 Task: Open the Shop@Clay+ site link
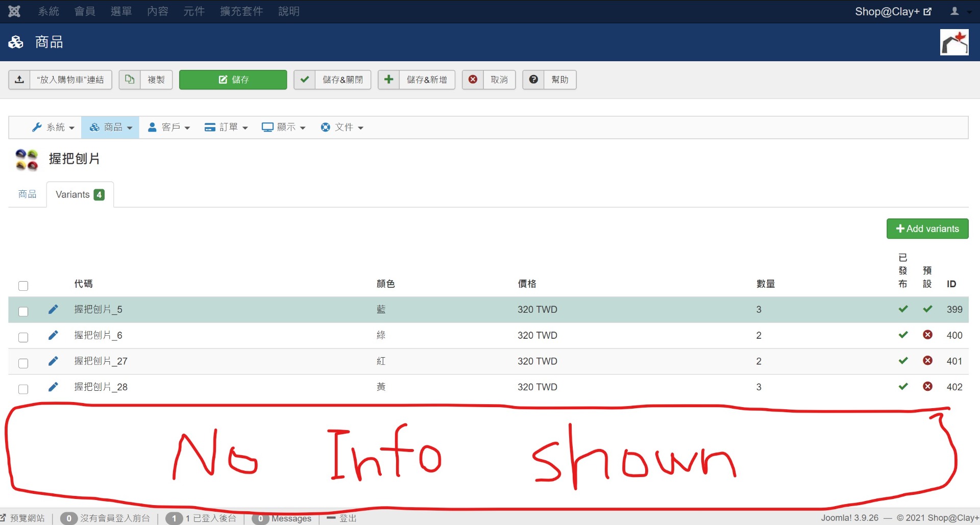pyautogui.click(x=893, y=11)
